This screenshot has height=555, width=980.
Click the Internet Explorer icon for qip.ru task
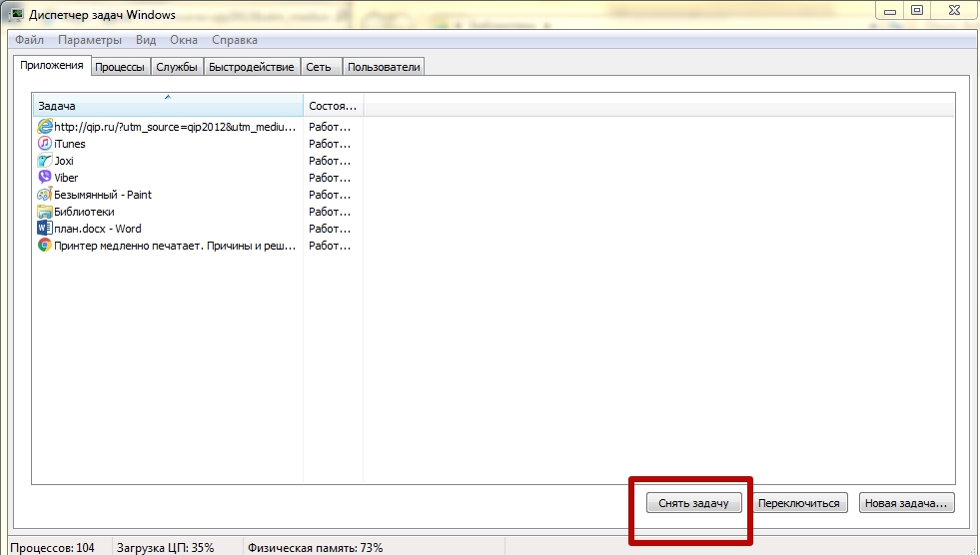coord(44,127)
